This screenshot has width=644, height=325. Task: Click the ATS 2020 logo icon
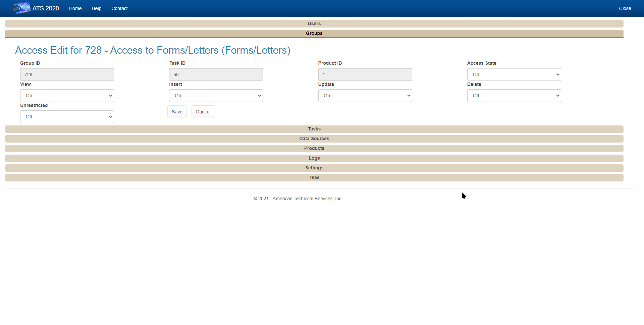click(x=22, y=8)
